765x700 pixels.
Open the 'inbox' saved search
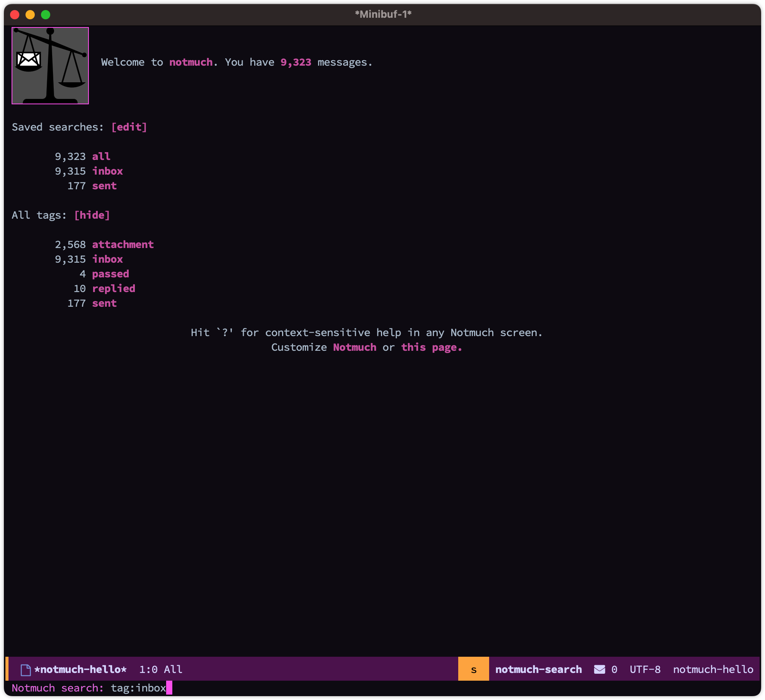(107, 171)
